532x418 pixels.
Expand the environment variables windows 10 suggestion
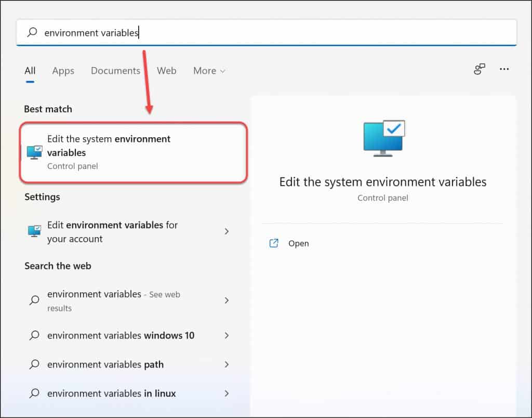[x=227, y=335]
